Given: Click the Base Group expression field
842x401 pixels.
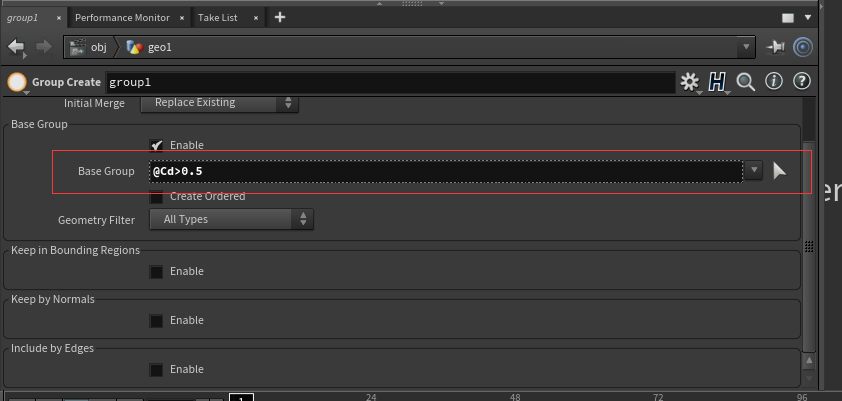Looking at the screenshot, I should tap(446, 171).
